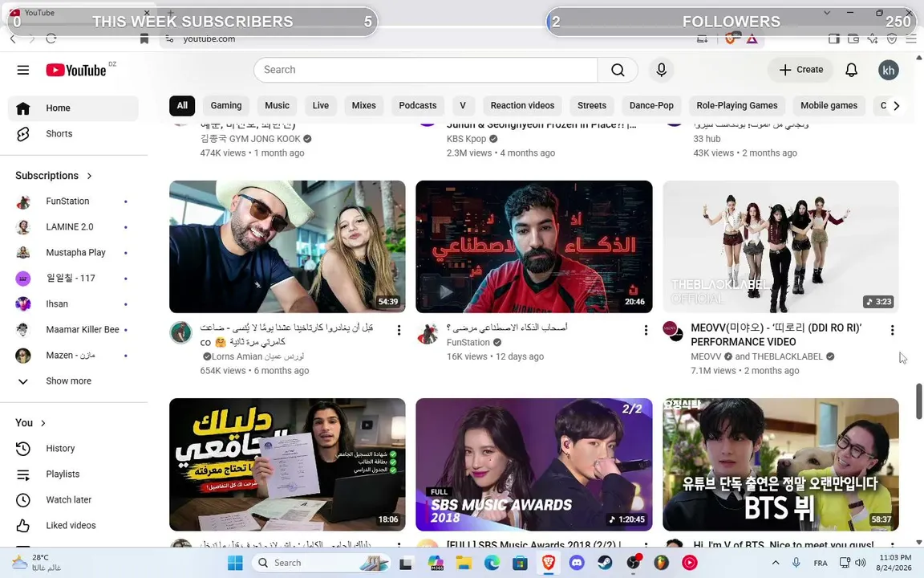Screen dimensions: 924x578
Task: Open Playlists in sidebar
Action: click(73, 474)
